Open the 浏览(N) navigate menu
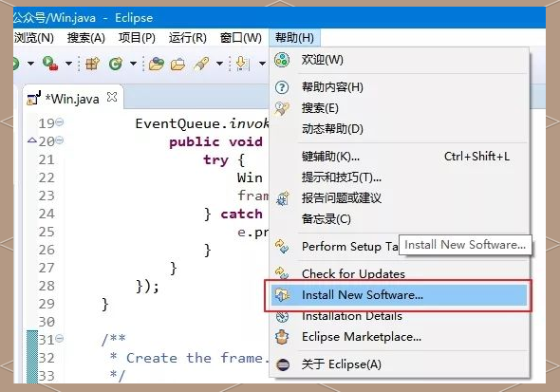 [33, 37]
